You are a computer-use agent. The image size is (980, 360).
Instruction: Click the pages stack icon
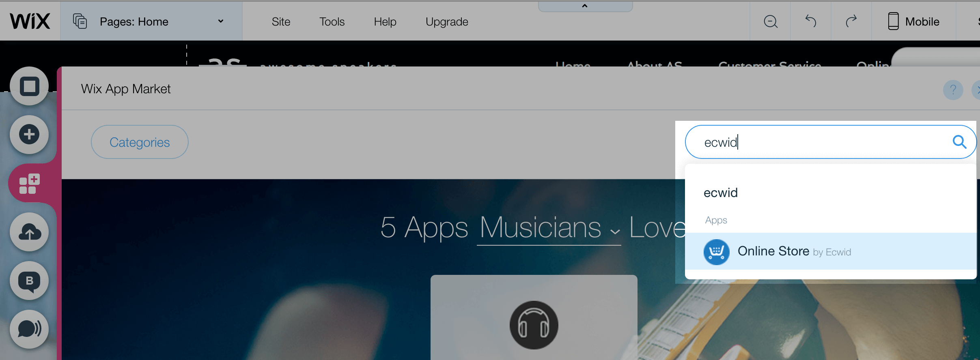click(x=80, y=21)
